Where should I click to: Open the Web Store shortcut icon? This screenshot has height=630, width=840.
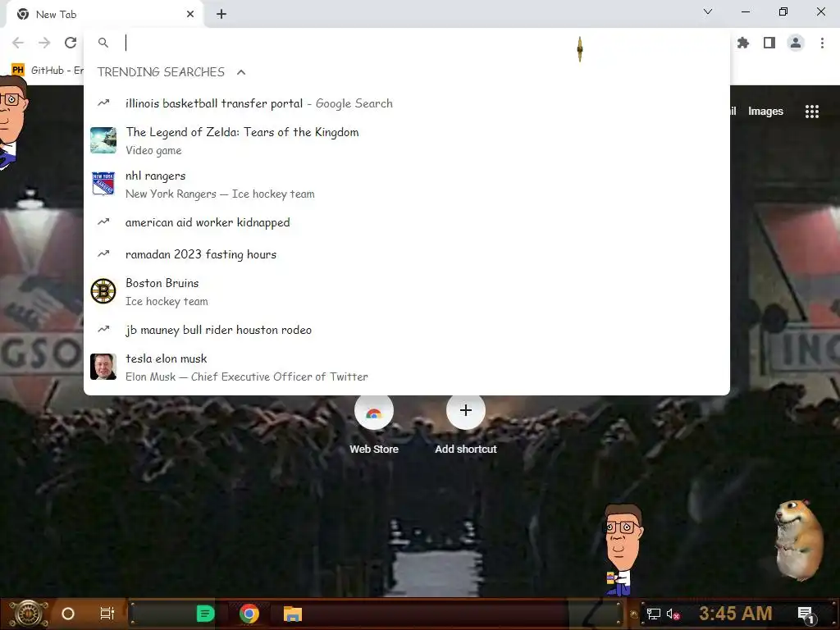coord(374,412)
